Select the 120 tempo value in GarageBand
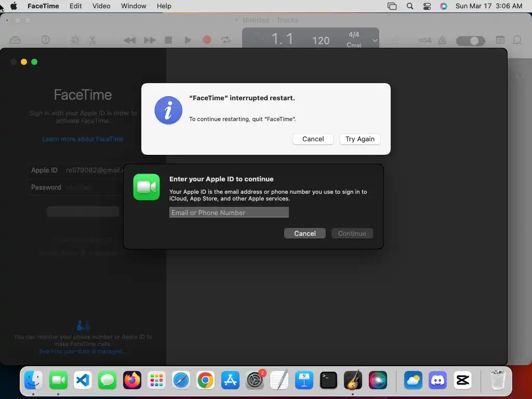This screenshot has width=532, height=399. tap(321, 41)
